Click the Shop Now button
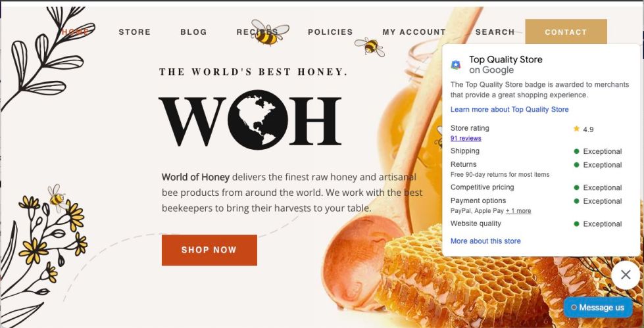Screen dimensions: 644x328 click(x=209, y=250)
